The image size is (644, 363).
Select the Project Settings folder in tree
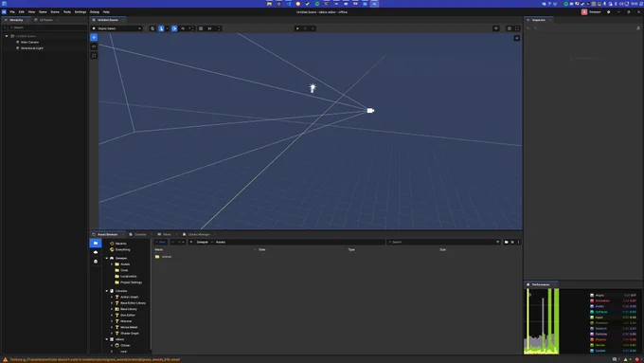(131, 282)
